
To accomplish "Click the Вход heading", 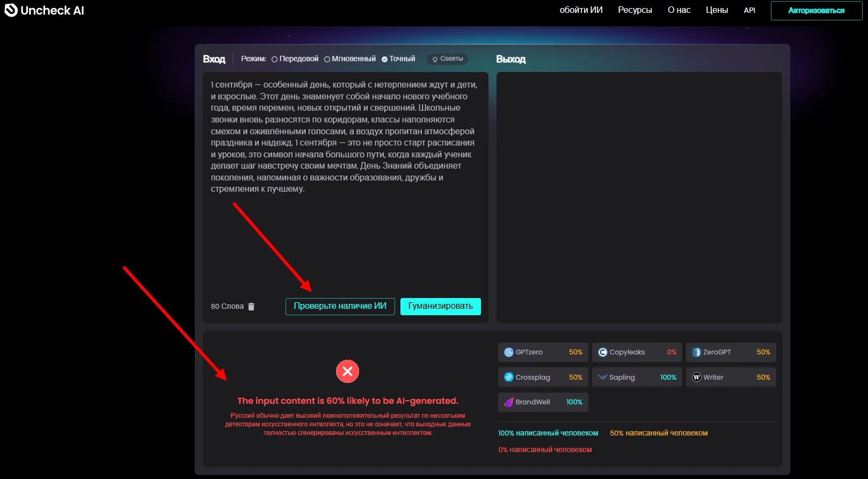I will (x=214, y=59).
